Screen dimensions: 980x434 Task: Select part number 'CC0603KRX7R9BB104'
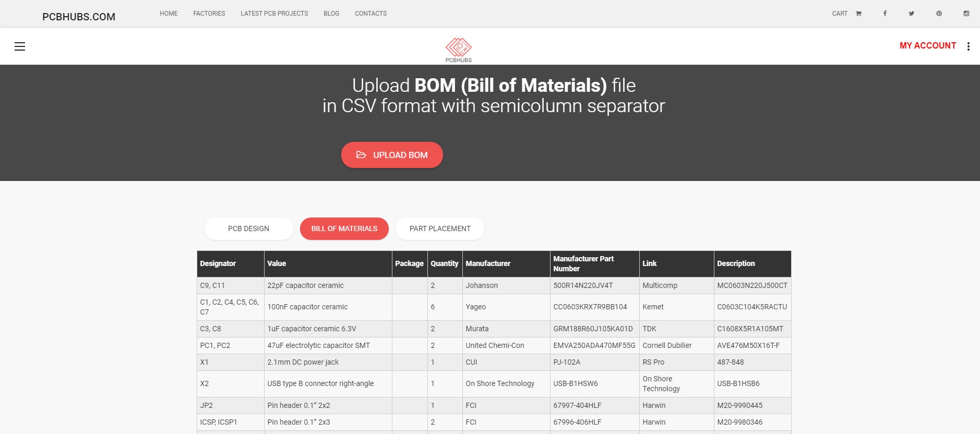tap(595, 307)
